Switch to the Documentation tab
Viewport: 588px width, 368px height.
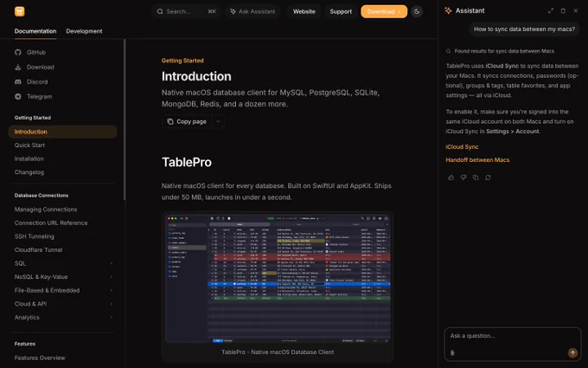click(35, 31)
